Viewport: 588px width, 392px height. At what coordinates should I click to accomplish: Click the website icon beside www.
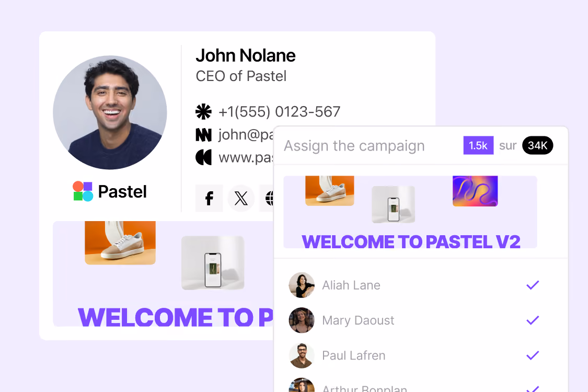[x=204, y=157]
